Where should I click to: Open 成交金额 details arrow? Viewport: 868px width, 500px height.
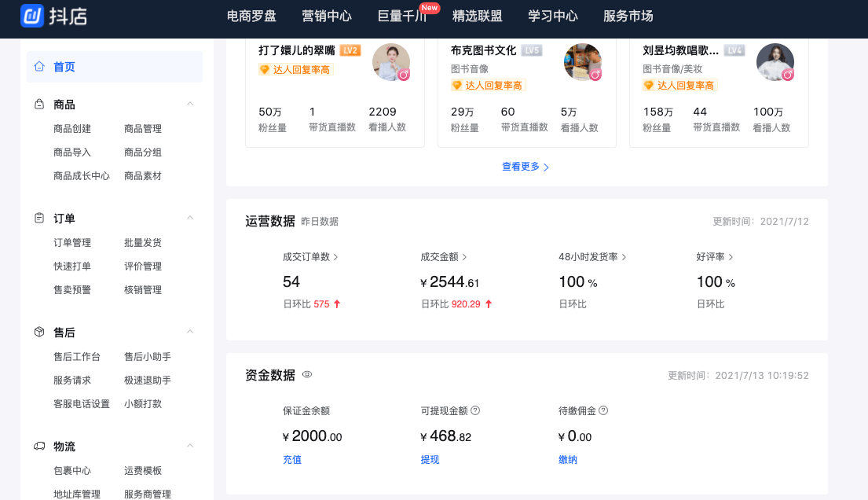pos(464,257)
